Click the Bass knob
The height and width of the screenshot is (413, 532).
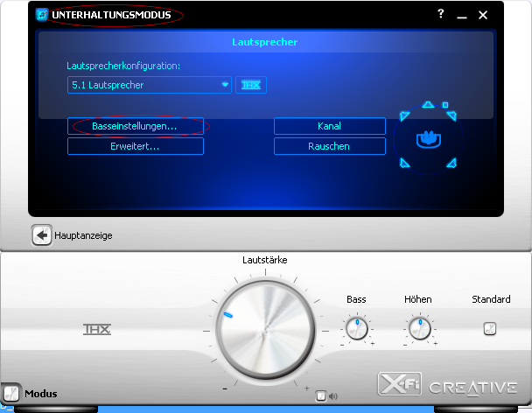(x=357, y=328)
